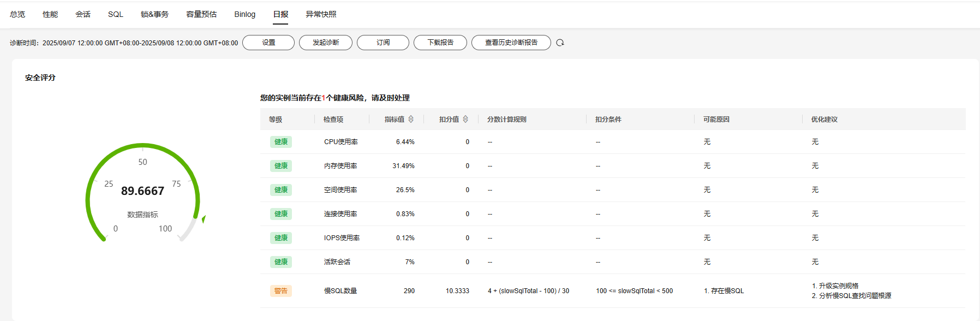
Task: Click the 订阅 button
Action: click(x=383, y=43)
